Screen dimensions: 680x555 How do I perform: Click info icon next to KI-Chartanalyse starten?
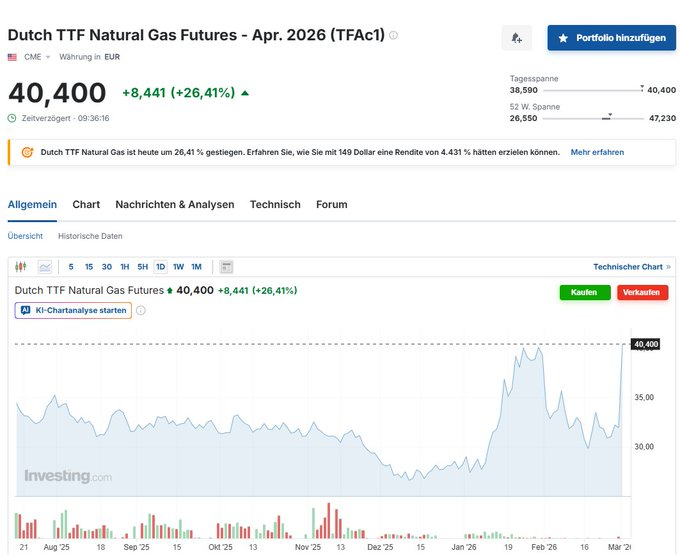[141, 311]
